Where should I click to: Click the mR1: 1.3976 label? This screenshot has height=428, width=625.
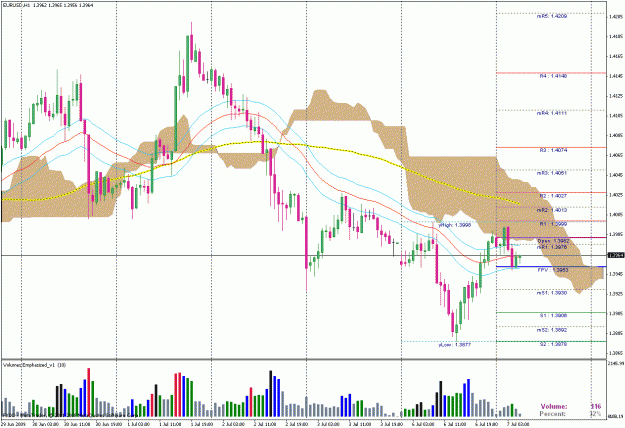pyautogui.click(x=552, y=247)
